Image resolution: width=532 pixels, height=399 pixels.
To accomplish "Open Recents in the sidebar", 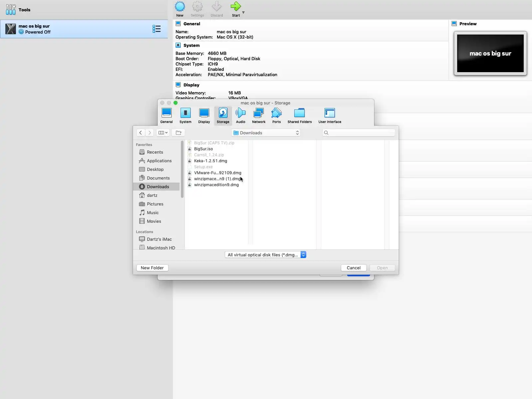I will point(156,152).
